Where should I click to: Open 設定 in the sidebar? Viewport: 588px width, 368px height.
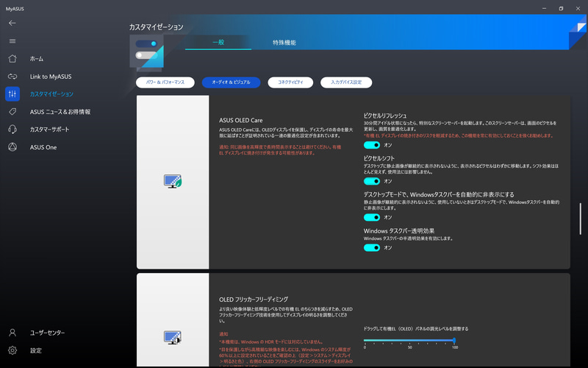(x=36, y=350)
